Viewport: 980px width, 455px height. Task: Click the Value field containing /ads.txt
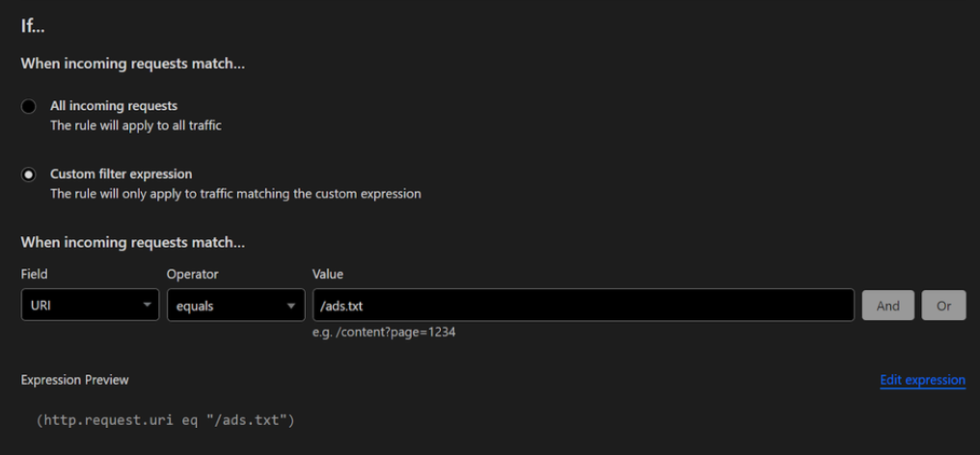pyautogui.click(x=583, y=306)
